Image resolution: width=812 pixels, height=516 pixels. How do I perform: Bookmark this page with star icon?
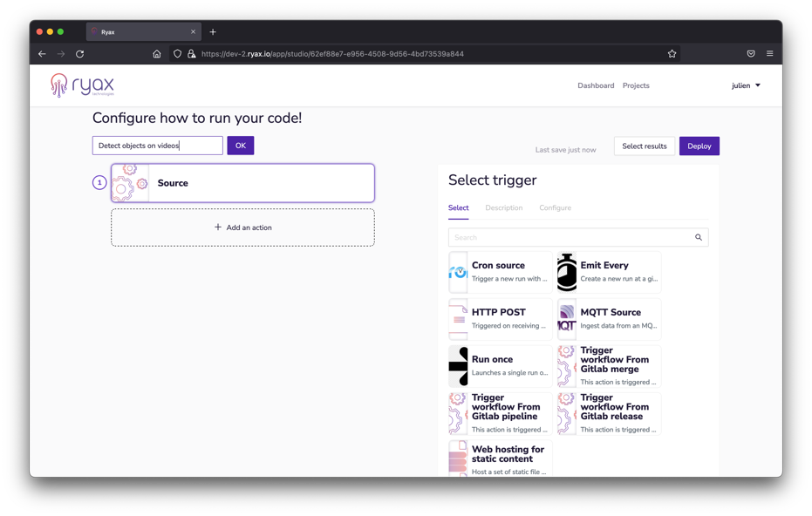click(x=672, y=54)
